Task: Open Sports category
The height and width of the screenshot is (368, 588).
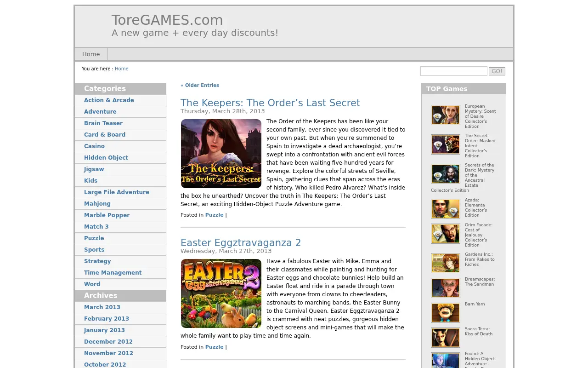Action: (120, 250)
